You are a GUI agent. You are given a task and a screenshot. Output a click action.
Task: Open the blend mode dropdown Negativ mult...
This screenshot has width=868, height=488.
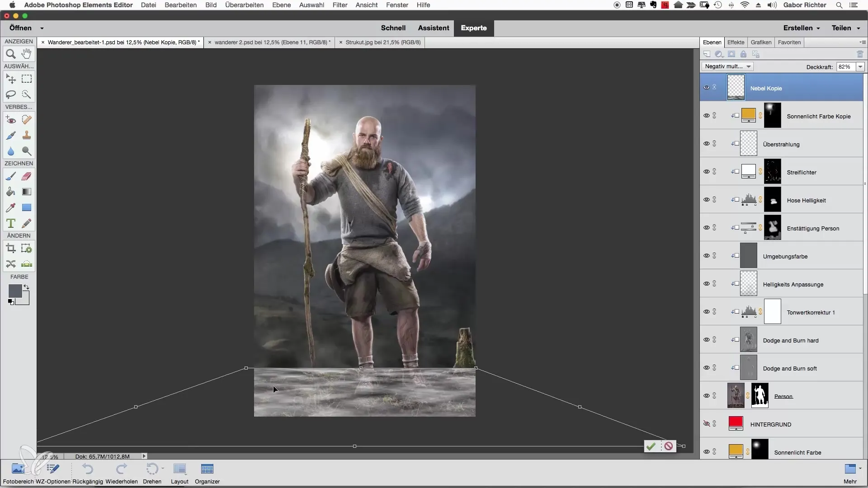[727, 66]
